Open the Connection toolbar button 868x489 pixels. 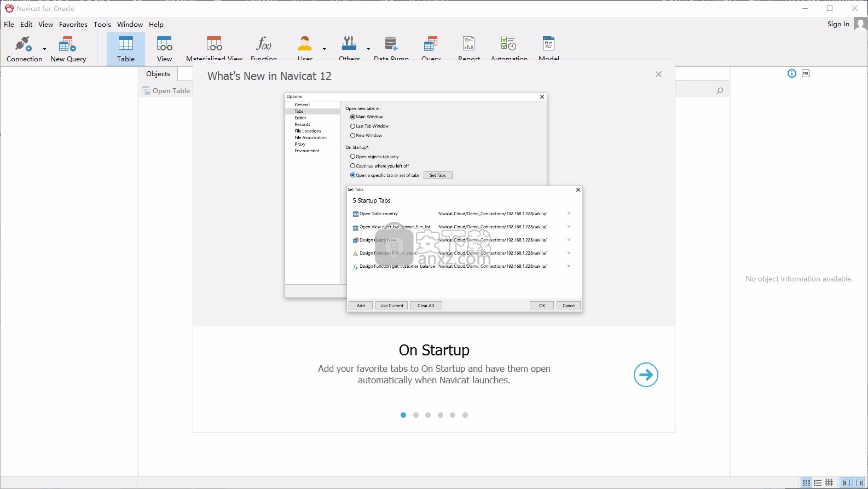tap(24, 49)
